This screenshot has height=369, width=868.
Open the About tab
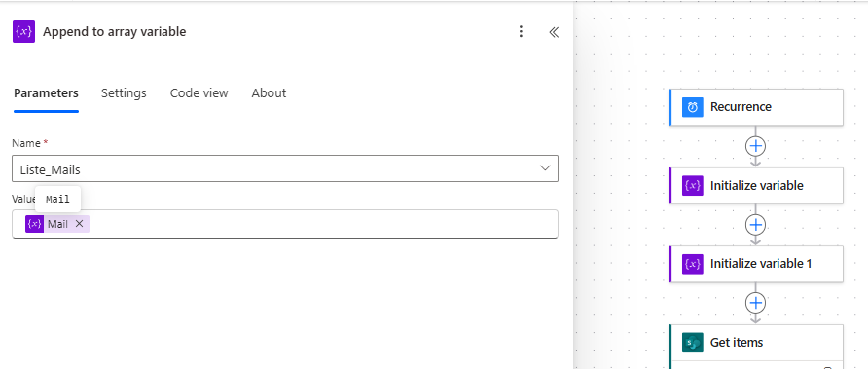pos(269,93)
